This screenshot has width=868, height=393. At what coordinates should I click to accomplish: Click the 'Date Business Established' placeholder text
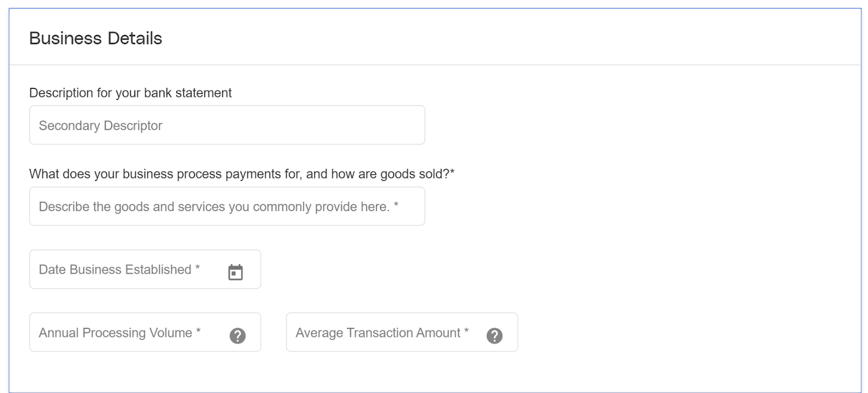click(119, 269)
